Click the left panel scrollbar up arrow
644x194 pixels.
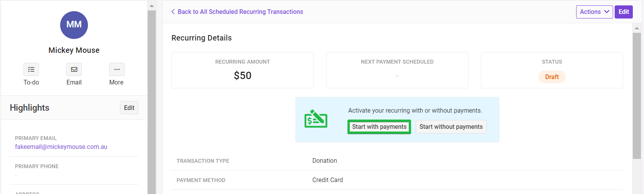[x=152, y=6]
